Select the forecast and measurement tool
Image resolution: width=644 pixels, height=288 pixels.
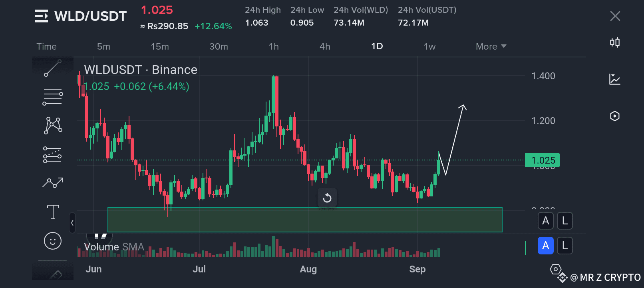click(52, 154)
